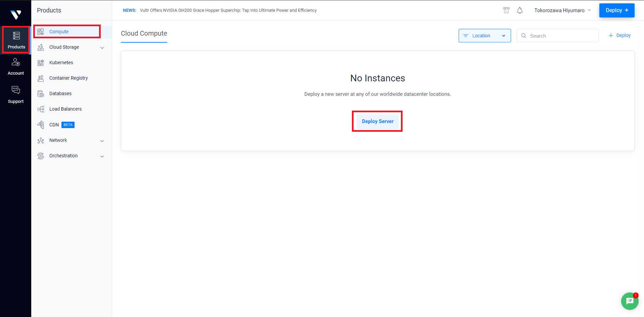Viewport: 644px width, 317px height.
Task: Click the Databases icon
Action: [41, 93]
